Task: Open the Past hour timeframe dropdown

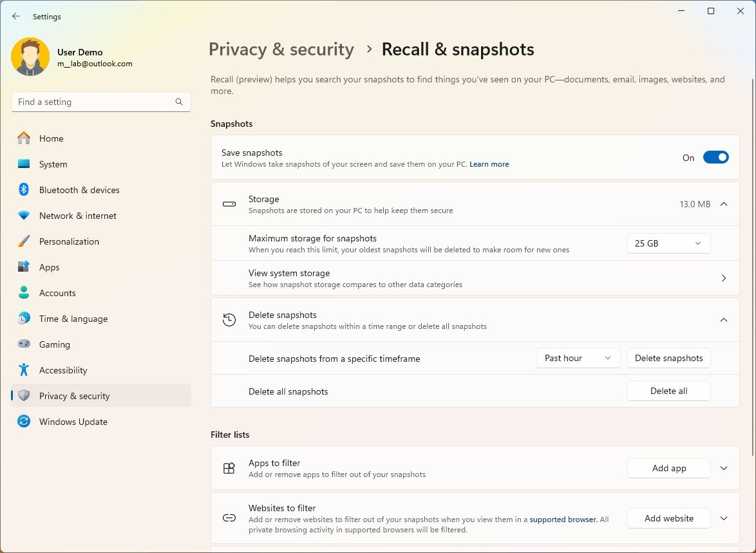Action: click(x=578, y=358)
